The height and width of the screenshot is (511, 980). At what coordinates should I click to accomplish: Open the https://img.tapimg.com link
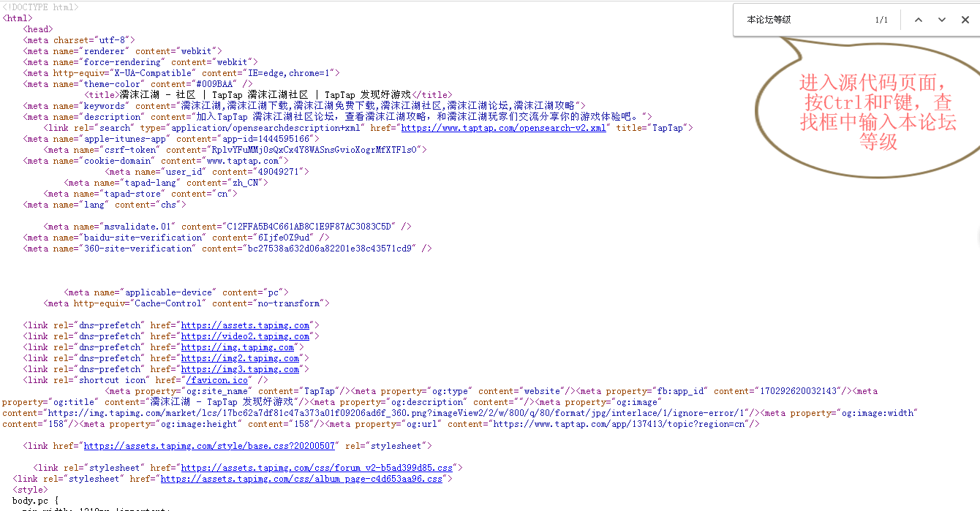(x=238, y=347)
